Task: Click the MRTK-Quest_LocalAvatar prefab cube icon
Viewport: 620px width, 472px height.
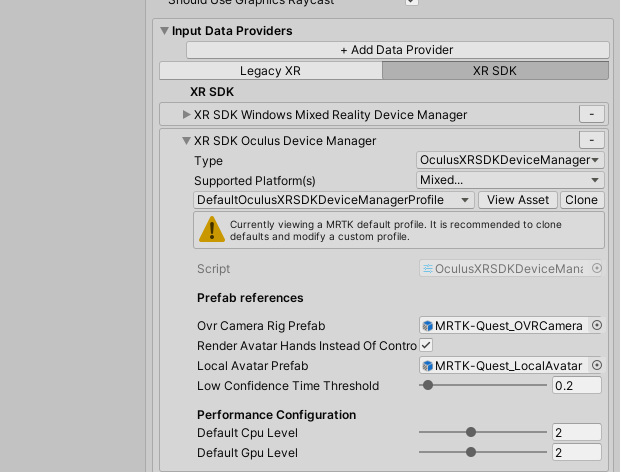Action: click(427, 366)
